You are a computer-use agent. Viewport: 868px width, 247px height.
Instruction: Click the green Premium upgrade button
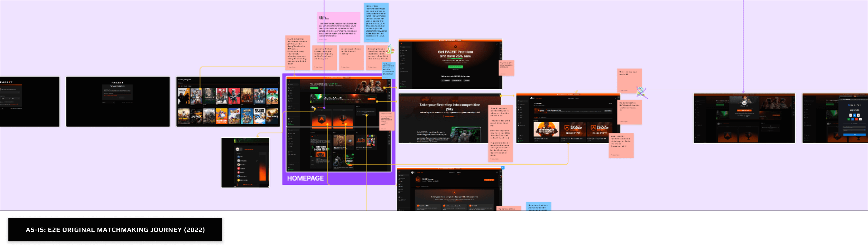coord(455,67)
